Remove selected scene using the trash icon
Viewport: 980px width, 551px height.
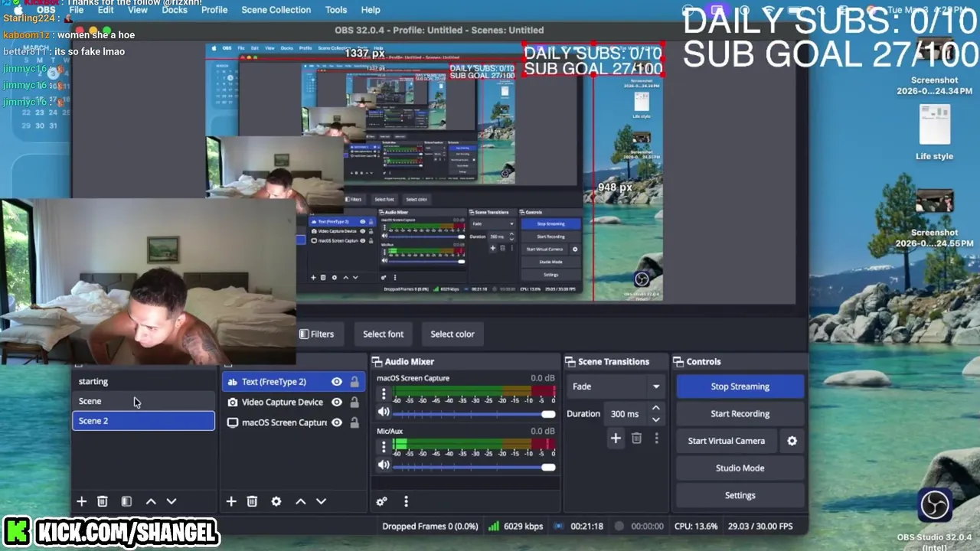tap(102, 501)
